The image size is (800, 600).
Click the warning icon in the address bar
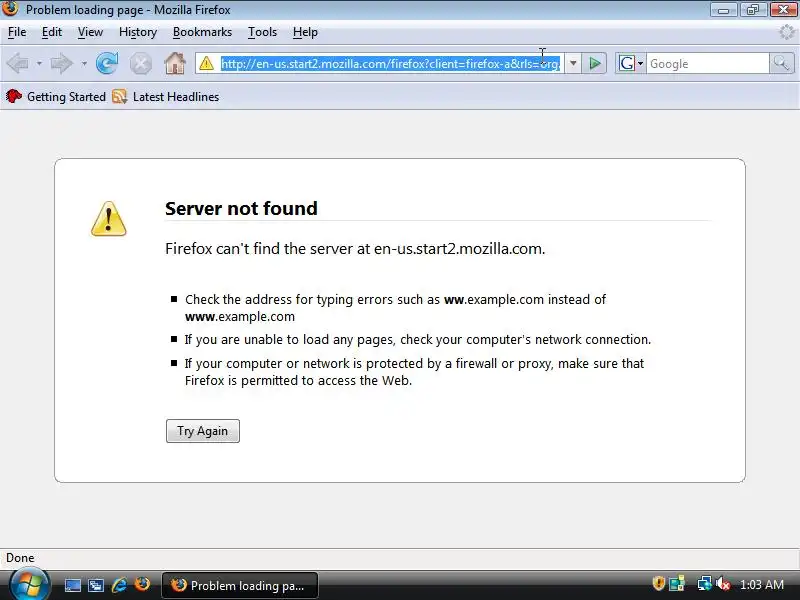206,64
